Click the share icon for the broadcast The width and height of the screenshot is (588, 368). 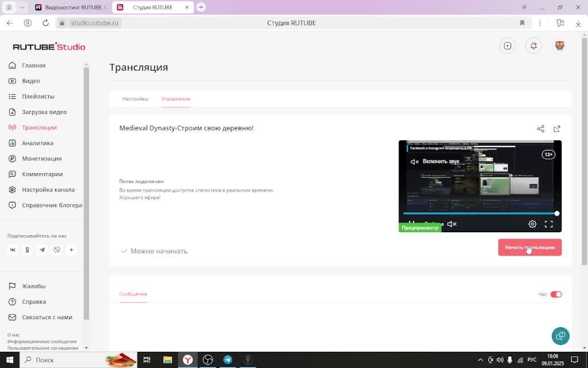(x=540, y=129)
